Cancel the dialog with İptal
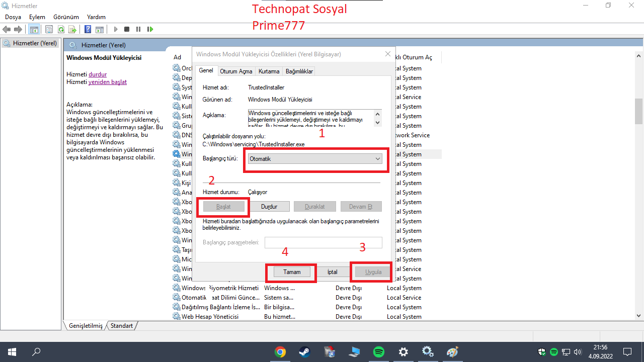The height and width of the screenshot is (362, 644). tap(332, 272)
